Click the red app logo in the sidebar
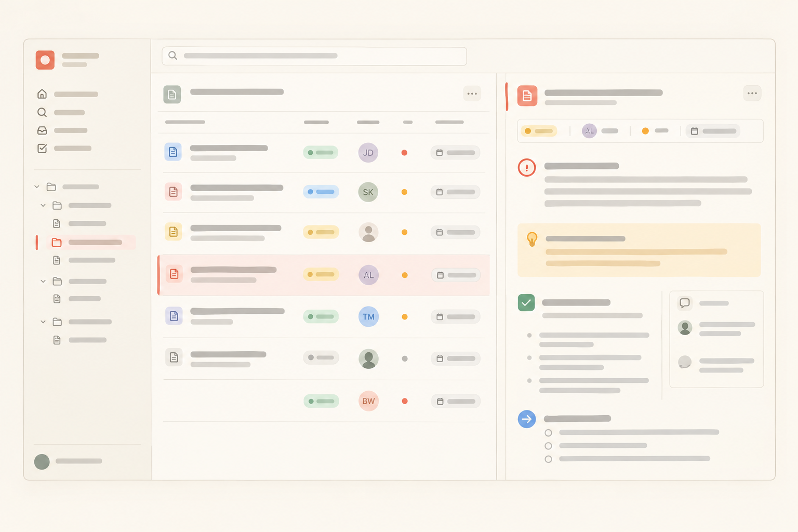The height and width of the screenshot is (532, 798). (x=45, y=60)
